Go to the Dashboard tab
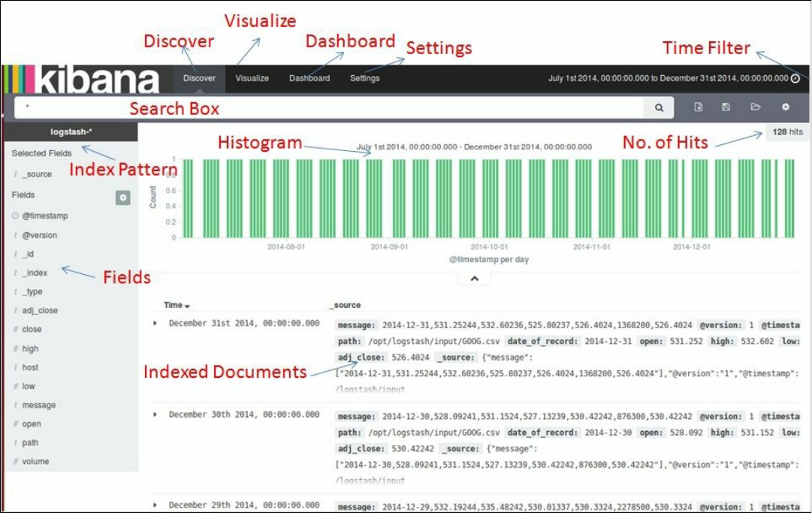Viewport: 812px width, 513px height. 309,79
